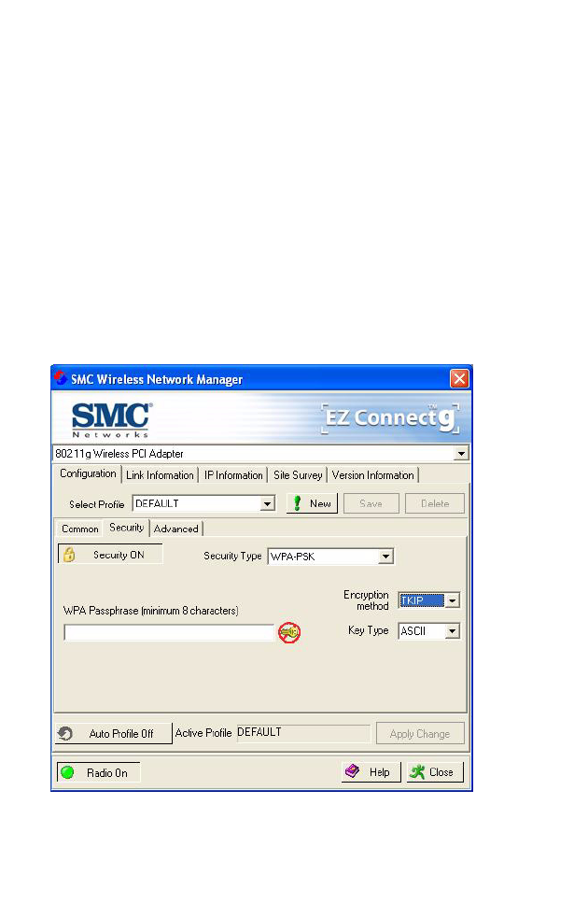Select the Common sub-tab
588x903 pixels.
80,529
